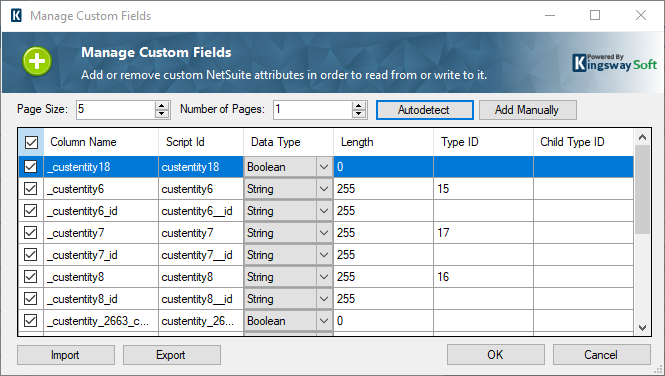Sort by the Script Id header
The image size is (665, 376).
[201, 142]
